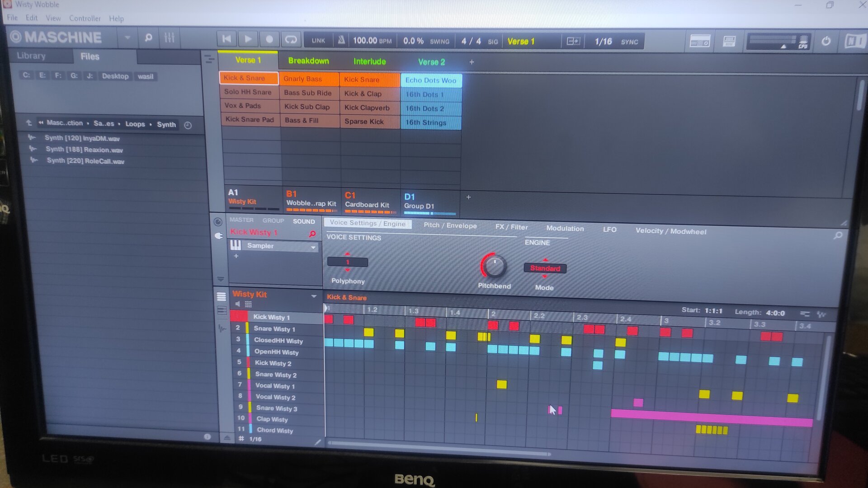Open the File menu
Viewport: 868px width, 488px height.
pyautogui.click(x=12, y=18)
